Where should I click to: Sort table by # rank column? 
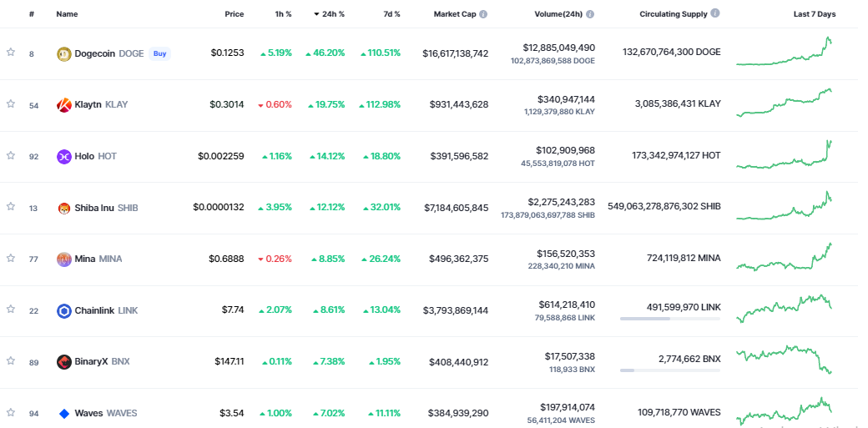click(x=32, y=14)
